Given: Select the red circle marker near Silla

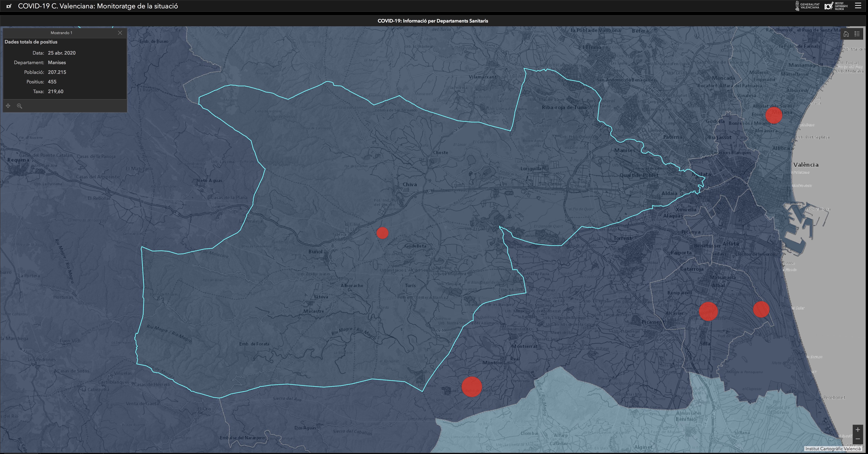Looking at the screenshot, I should point(708,311).
